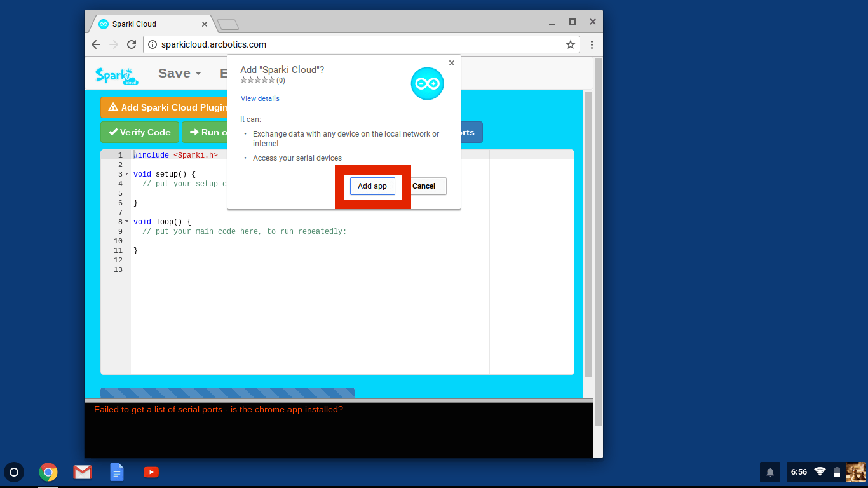Image resolution: width=868 pixels, height=488 pixels.
Task: Click the code editor vertical scrollbar
Action: point(588,235)
